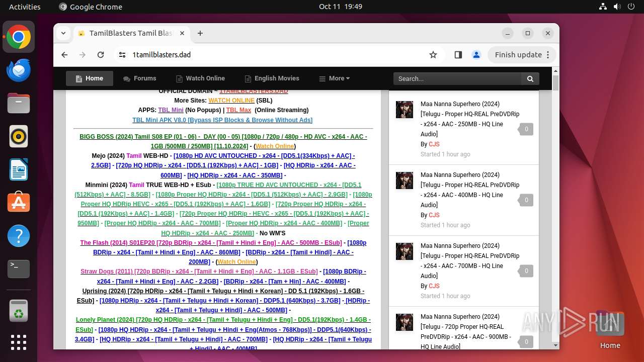Viewport: 644px width, 362px height.
Task: Open BIGG BOSS (2024) Tamil S08 link
Action: click(223, 142)
